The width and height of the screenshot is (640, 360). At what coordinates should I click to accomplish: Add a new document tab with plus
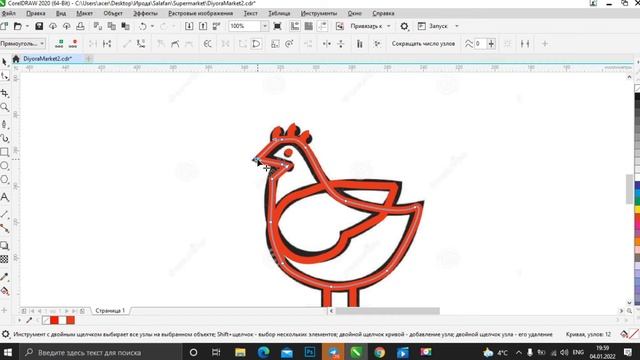point(89,59)
